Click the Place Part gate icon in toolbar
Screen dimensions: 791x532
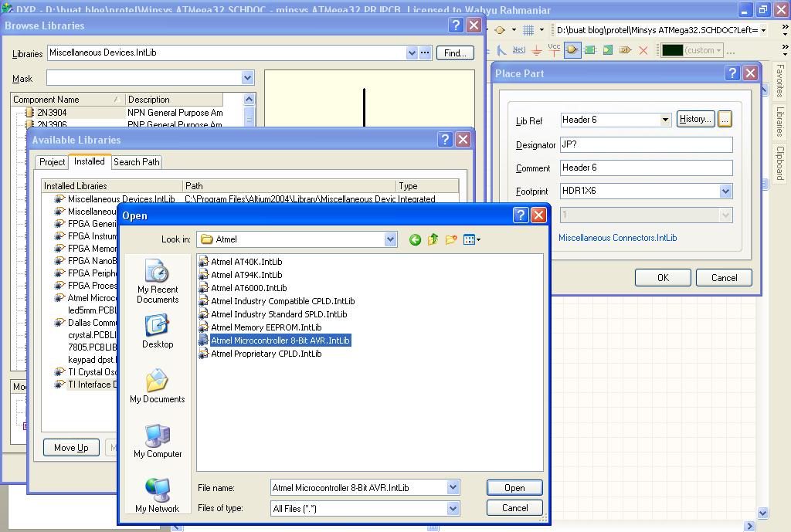572,50
